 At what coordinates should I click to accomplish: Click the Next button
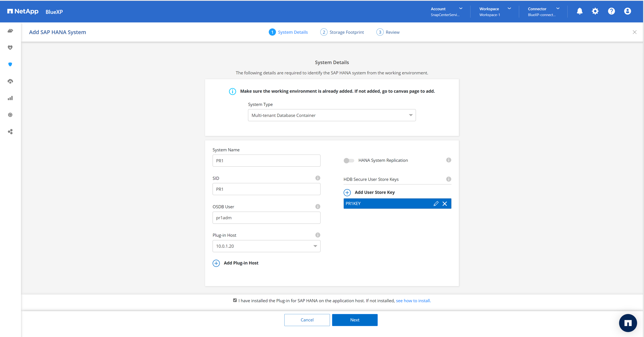tap(354, 320)
